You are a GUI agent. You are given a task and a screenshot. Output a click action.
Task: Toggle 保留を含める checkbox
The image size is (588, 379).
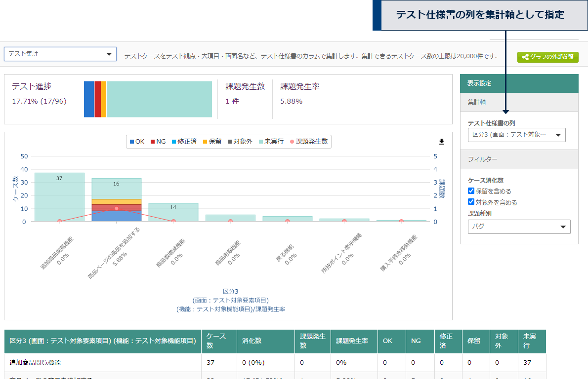click(471, 191)
